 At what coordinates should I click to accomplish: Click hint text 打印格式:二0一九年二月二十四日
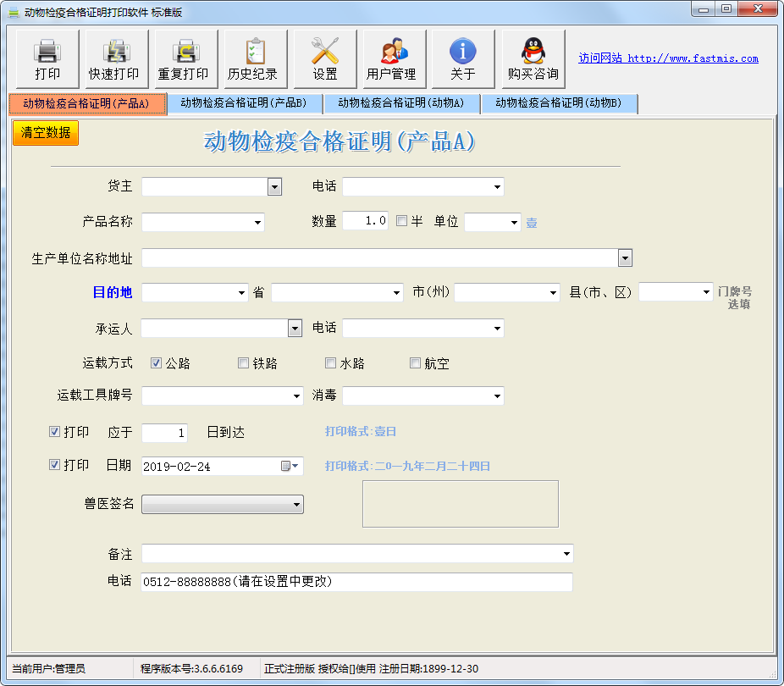[407, 466]
